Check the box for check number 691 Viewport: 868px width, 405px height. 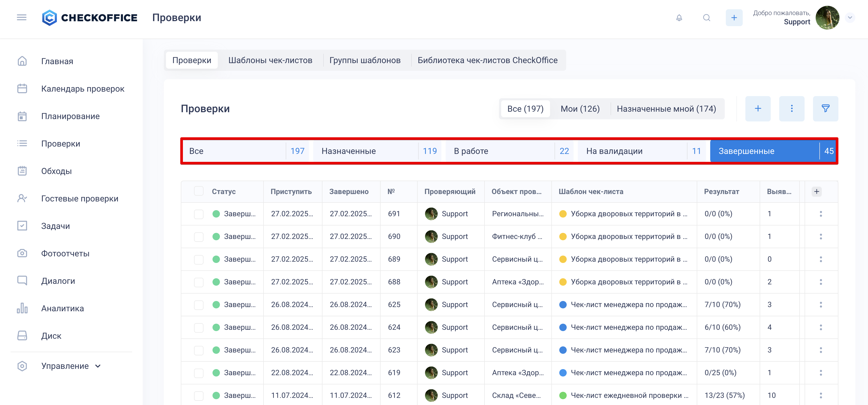click(199, 214)
